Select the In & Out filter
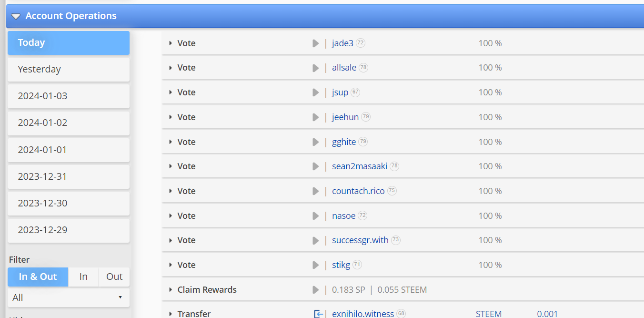This screenshot has width=644, height=318. 38,277
